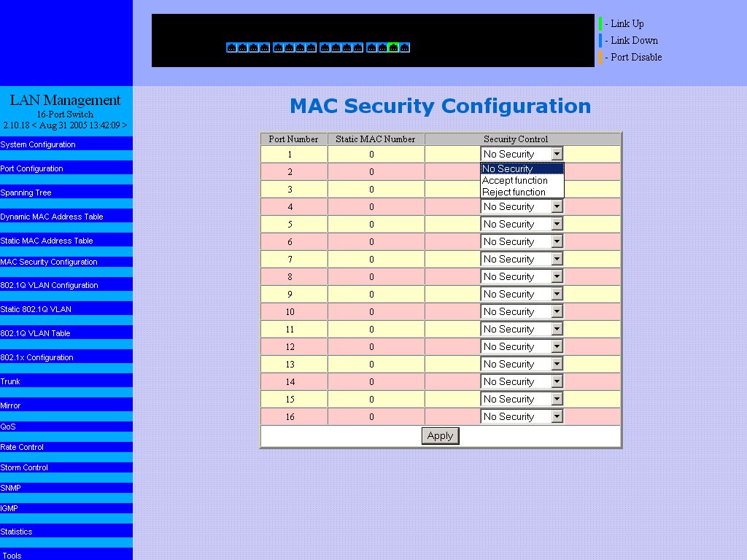Click the first port icon in switch panel

(x=231, y=48)
